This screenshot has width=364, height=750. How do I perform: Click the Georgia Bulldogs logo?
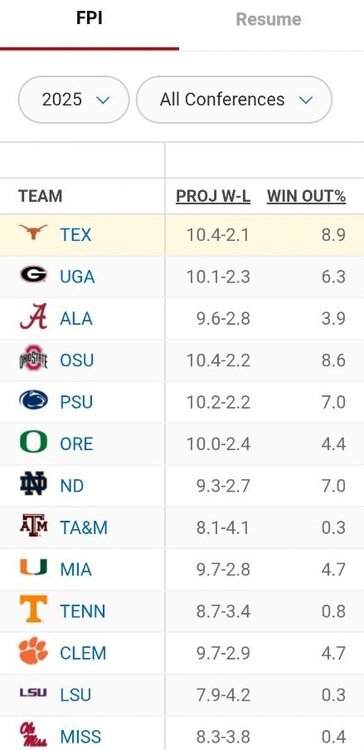coord(33,275)
